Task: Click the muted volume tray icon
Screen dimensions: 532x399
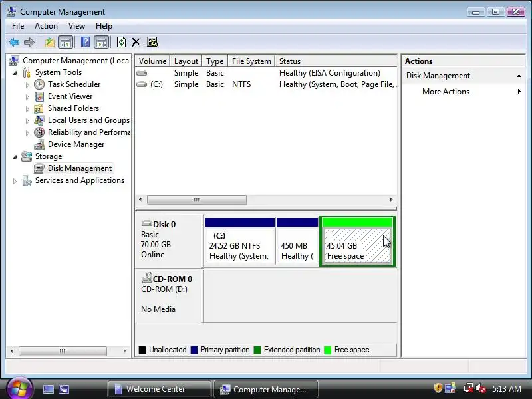Action: pyautogui.click(x=481, y=388)
